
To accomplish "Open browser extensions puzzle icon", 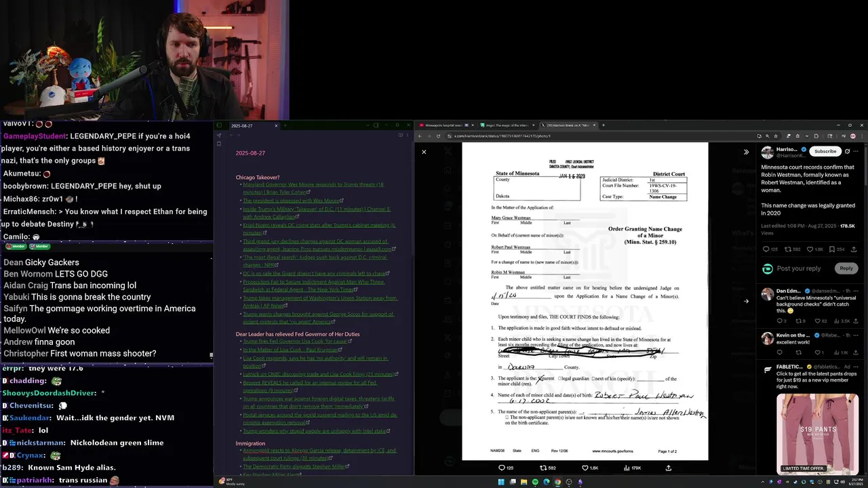I will point(816,136).
